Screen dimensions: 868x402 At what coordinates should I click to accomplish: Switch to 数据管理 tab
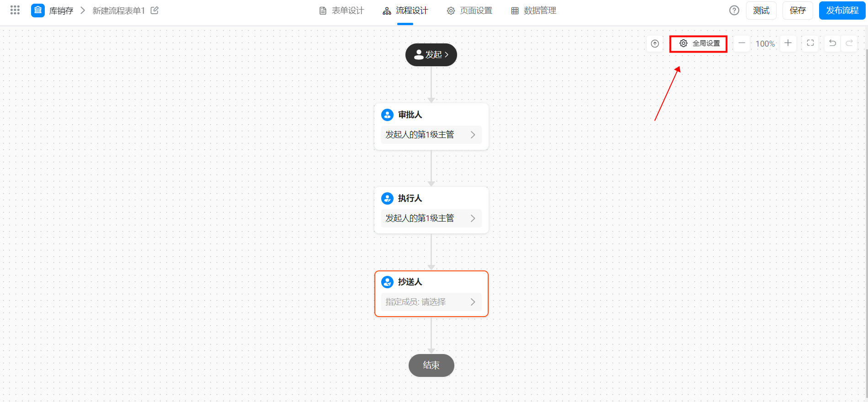pyautogui.click(x=533, y=11)
